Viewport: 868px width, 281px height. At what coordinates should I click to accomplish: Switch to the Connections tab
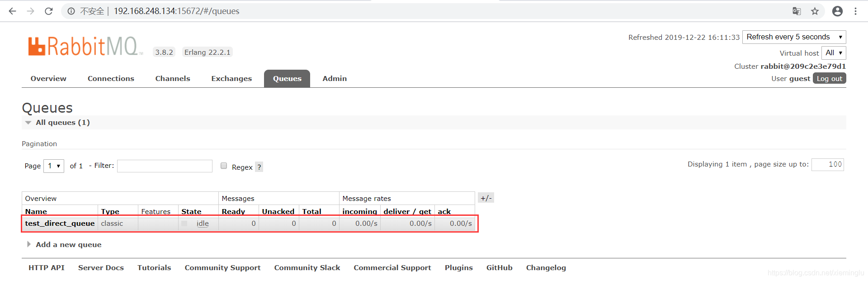point(111,79)
